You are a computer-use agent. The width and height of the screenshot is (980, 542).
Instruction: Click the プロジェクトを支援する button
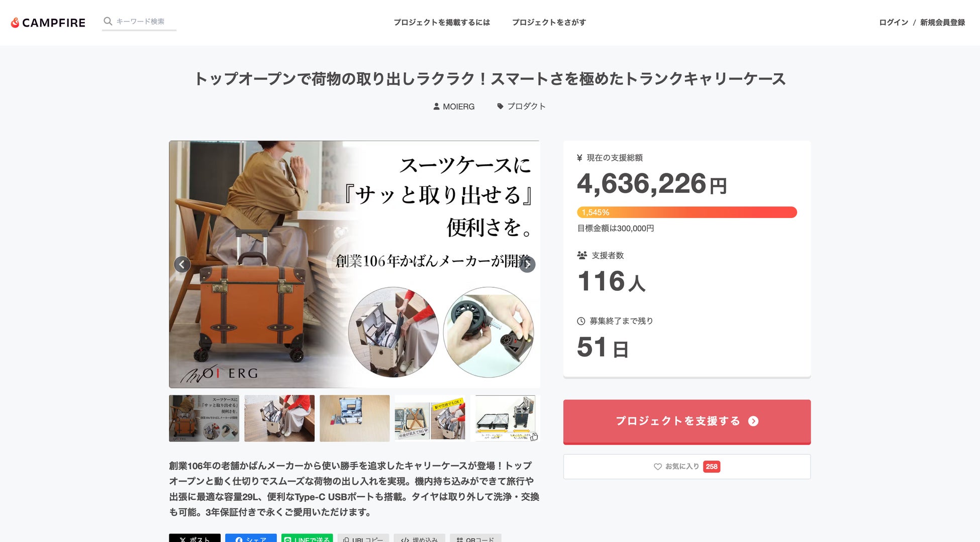click(x=687, y=421)
